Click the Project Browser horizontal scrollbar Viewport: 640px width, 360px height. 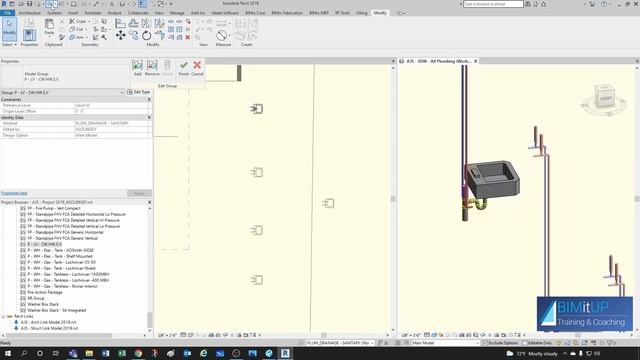(59, 336)
